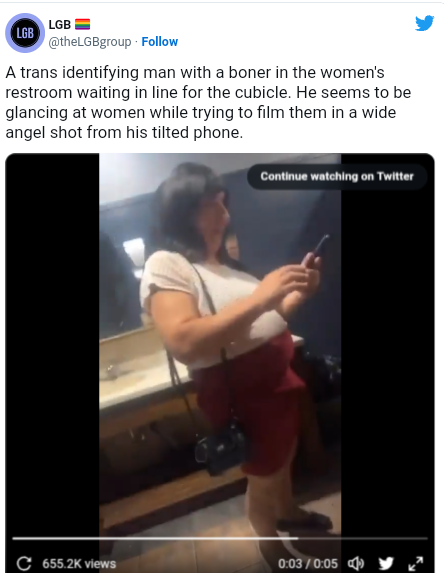Click the video frame to play
Image resolution: width=444 pixels, height=573 pixels.
(220, 344)
